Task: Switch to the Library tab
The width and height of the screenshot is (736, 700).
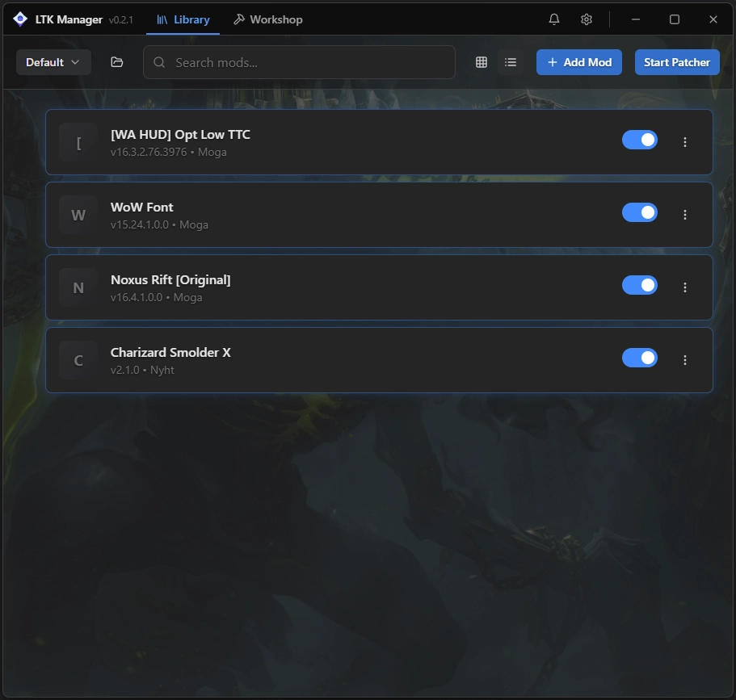Action: click(x=183, y=19)
